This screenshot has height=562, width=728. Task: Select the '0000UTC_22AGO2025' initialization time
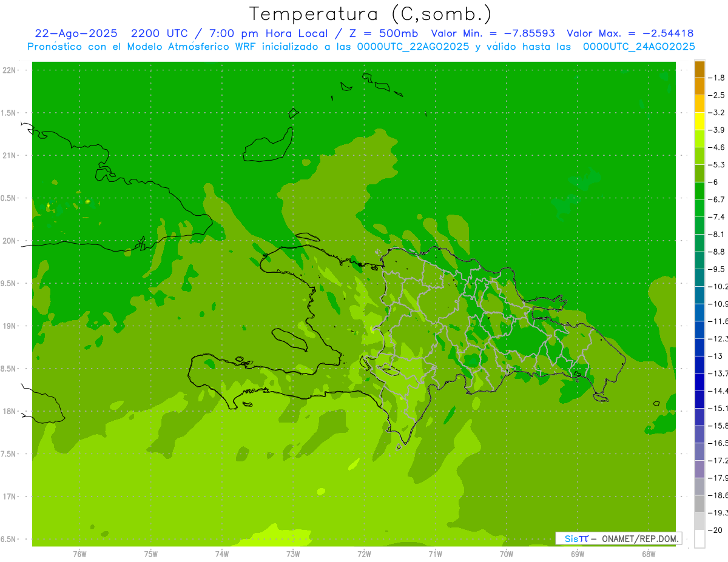(414, 47)
